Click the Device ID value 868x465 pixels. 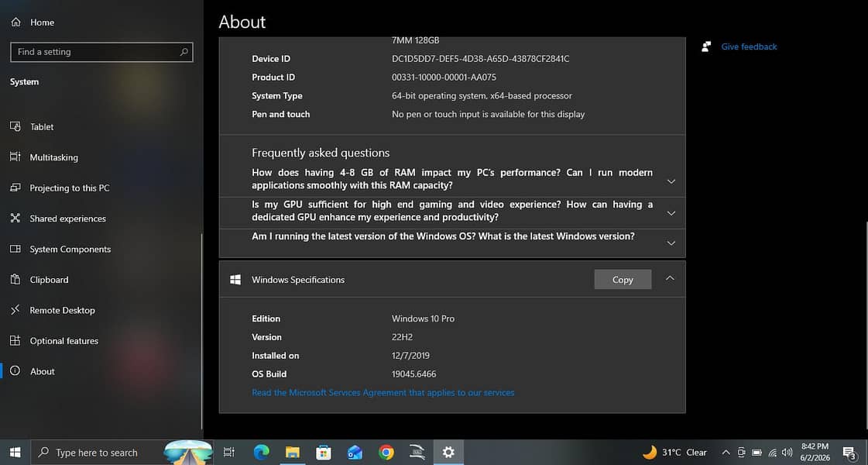(x=481, y=59)
